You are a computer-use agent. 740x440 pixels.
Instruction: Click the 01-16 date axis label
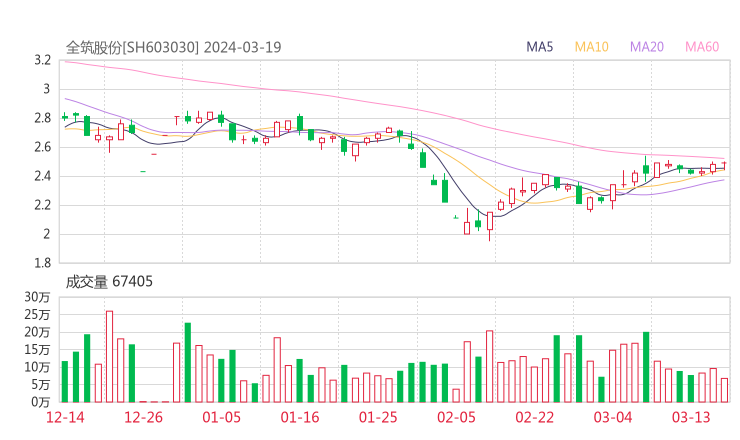tap(300, 417)
